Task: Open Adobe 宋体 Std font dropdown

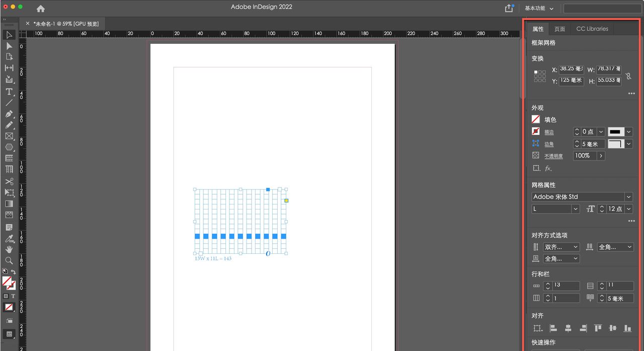Action: [629, 197]
